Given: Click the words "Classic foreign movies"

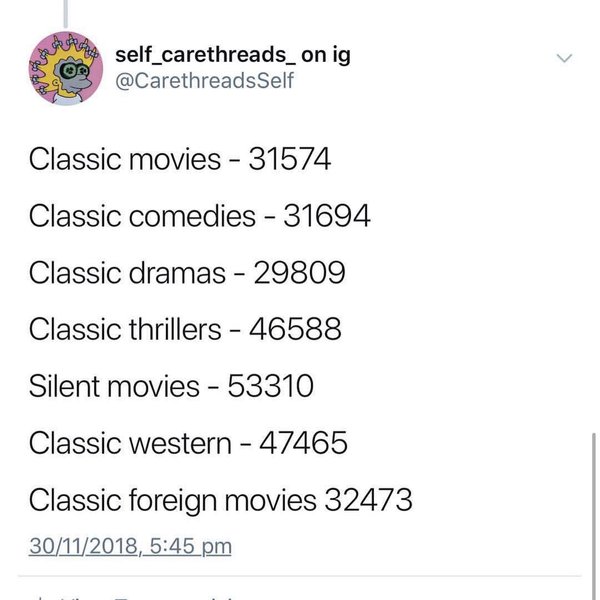Looking at the screenshot, I should coord(172,499).
